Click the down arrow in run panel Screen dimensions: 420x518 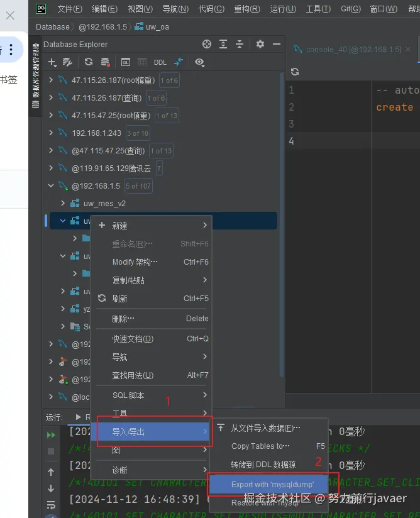click(x=51, y=488)
